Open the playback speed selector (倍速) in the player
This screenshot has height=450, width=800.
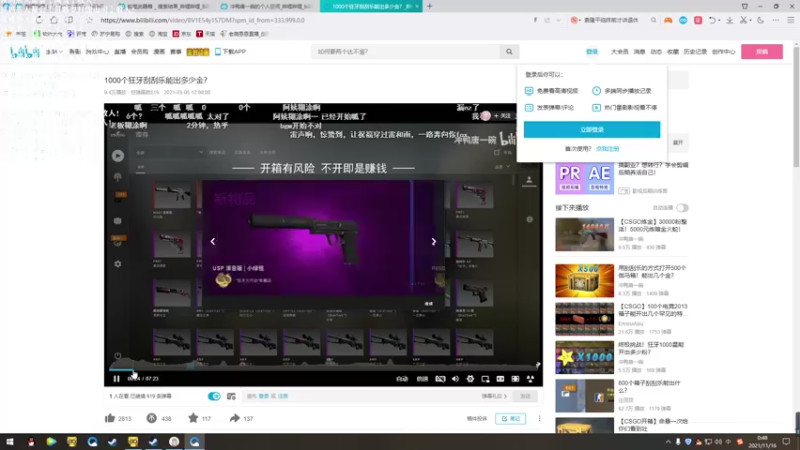click(422, 379)
